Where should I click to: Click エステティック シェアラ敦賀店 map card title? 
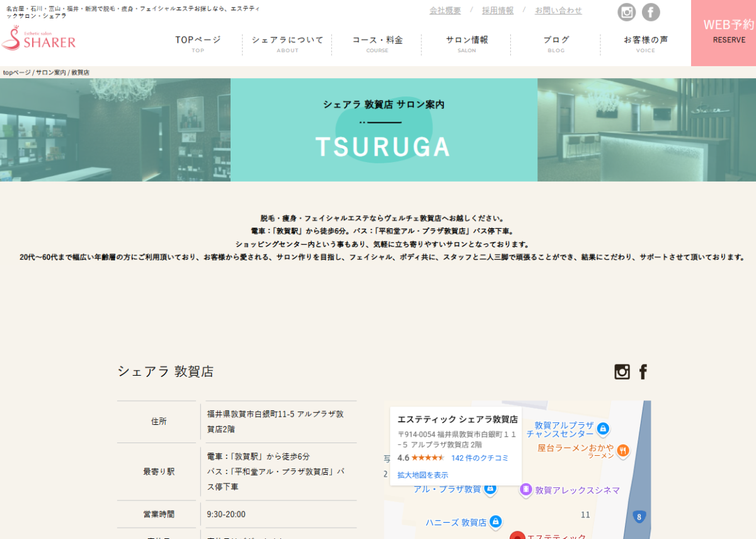(x=457, y=419)
